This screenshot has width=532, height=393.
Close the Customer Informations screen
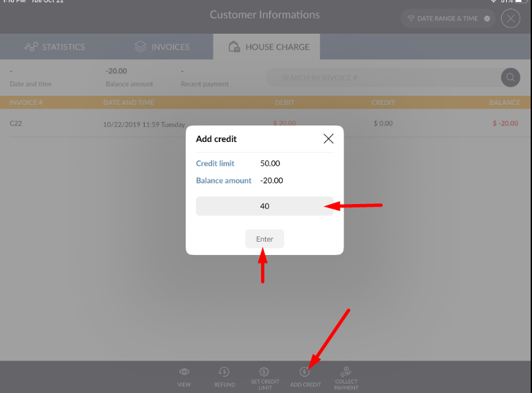click(510, 18)
